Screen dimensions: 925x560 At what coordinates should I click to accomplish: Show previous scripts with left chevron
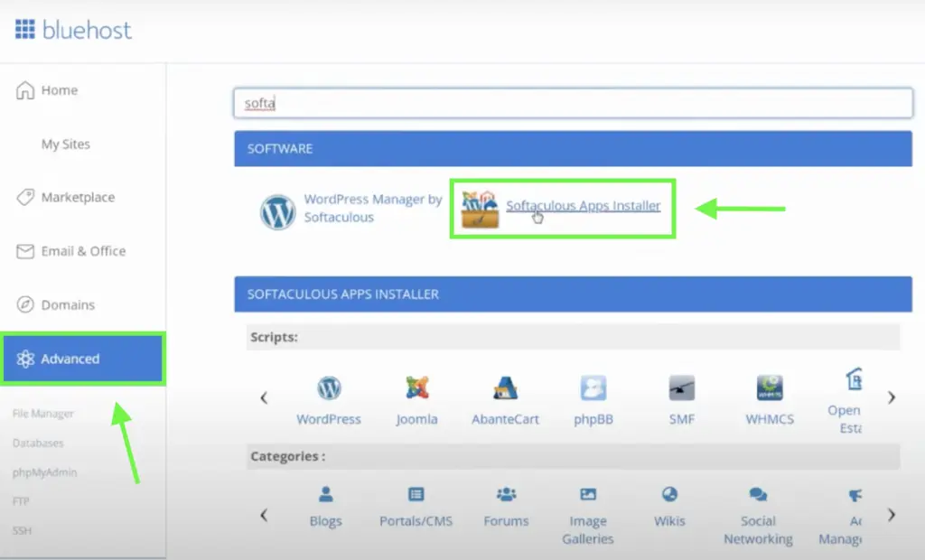pyautogui.click(x=264, y=397)
